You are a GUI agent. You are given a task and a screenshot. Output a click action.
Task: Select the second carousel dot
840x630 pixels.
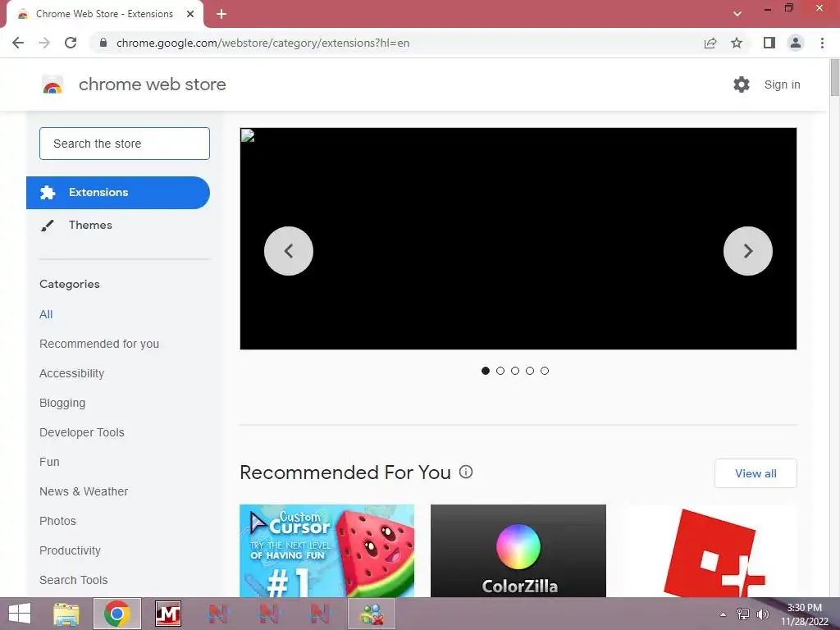click(500, 371)
